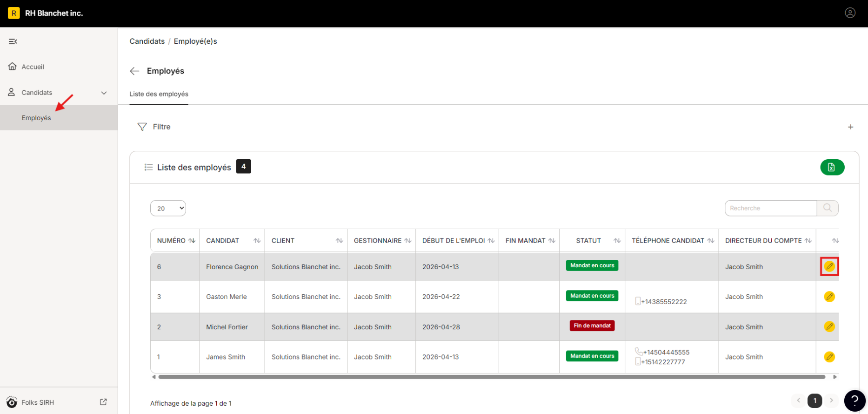
Task: Click start date 2026-04-22
Action: coord(441,297)
